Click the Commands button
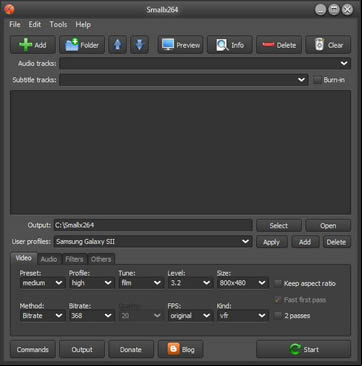 (33, 349)
